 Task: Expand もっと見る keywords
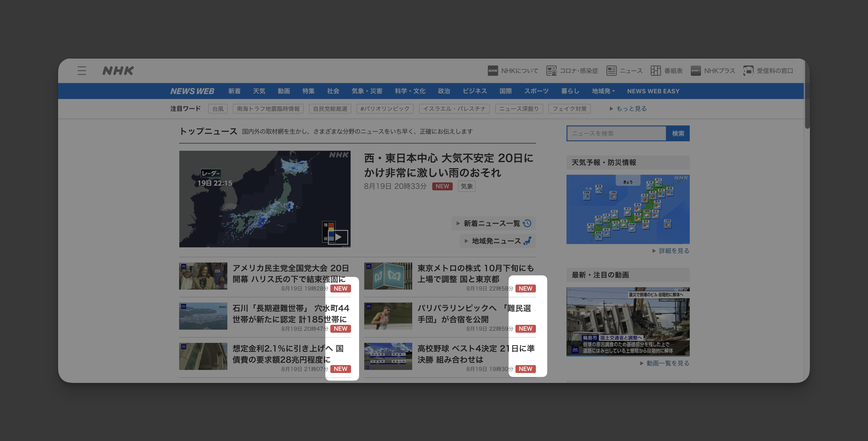[628, 109]
